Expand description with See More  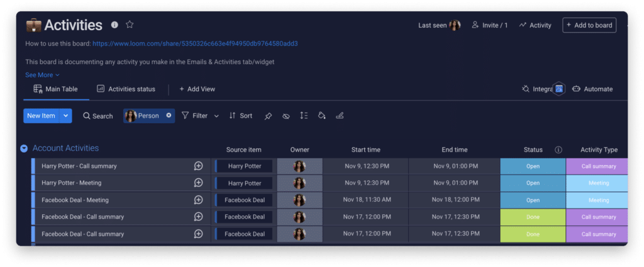tap(42, 75)
